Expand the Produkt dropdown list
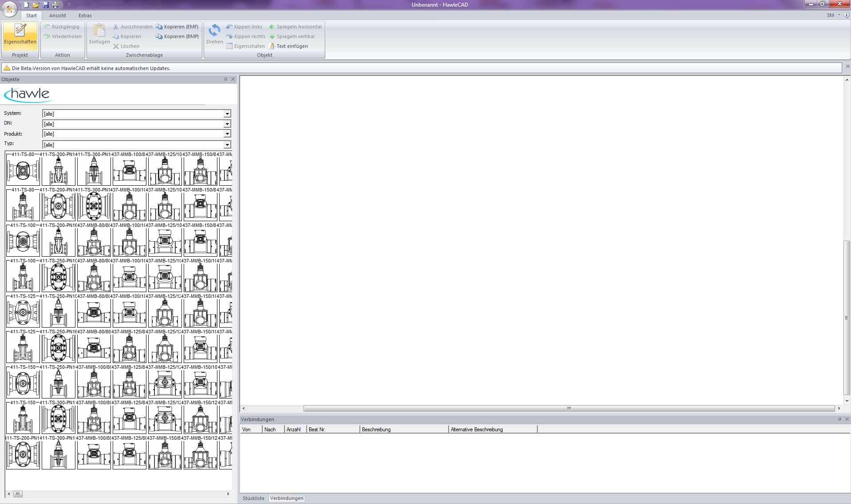The width and height of the screenshot is (851, 504). 227,134
